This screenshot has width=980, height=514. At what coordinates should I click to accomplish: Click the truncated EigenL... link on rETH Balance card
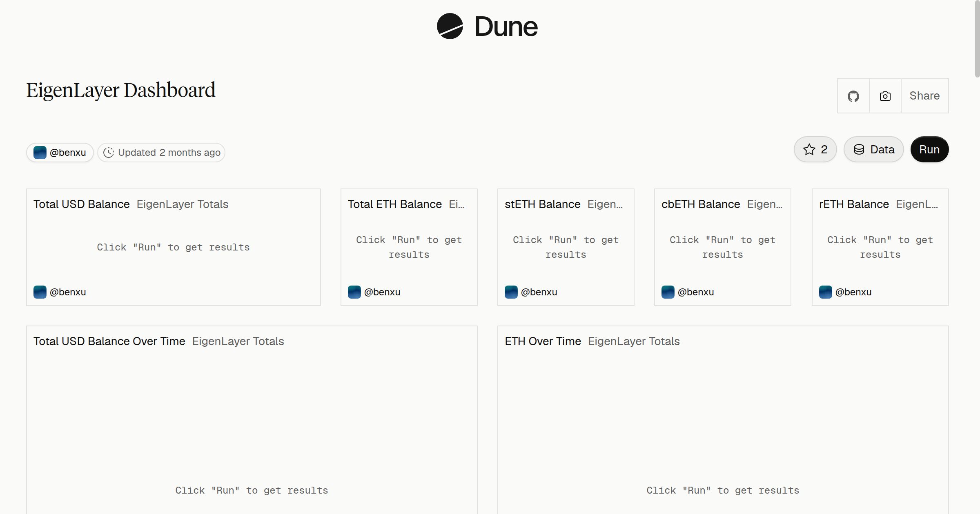pos(917,204)
